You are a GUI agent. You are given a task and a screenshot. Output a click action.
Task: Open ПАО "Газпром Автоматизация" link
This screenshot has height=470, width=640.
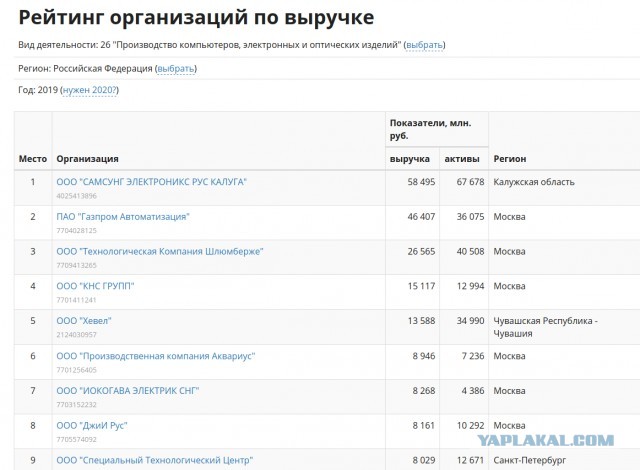click(123, 217)
